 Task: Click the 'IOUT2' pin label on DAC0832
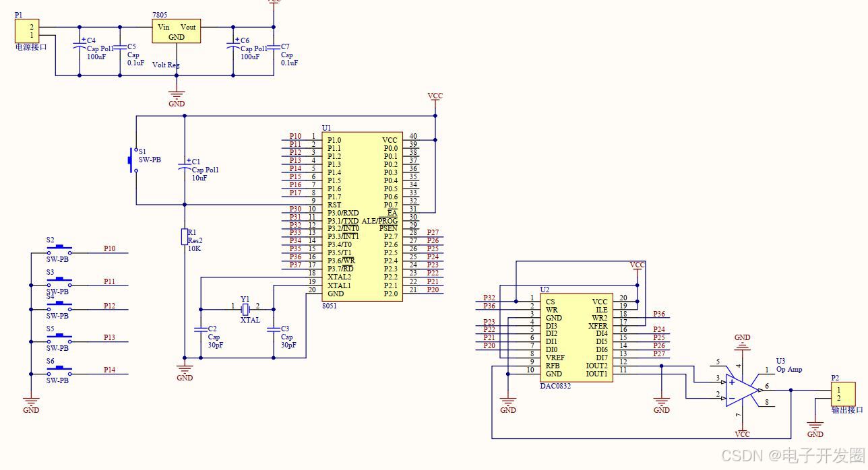pos(596,366)
